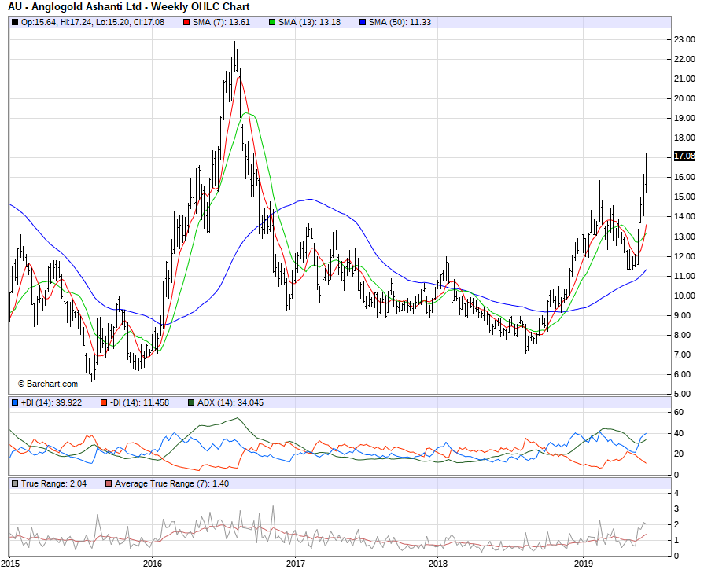The height and width of the screenshot is (588, 704).
Task: Click the green SMA (13) legend swatch
Action: [x=272, y=22]
